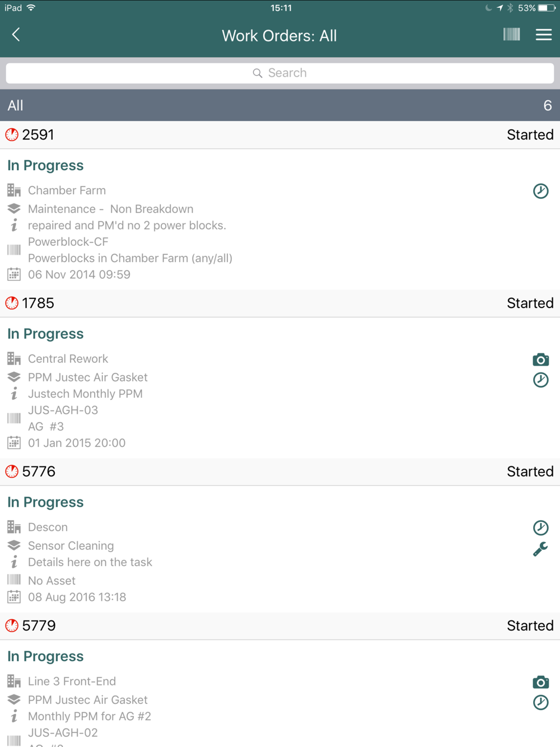Screen dimensions: 560x747
Task: Open the barcode scanner icon
Action: pos(511,35)
